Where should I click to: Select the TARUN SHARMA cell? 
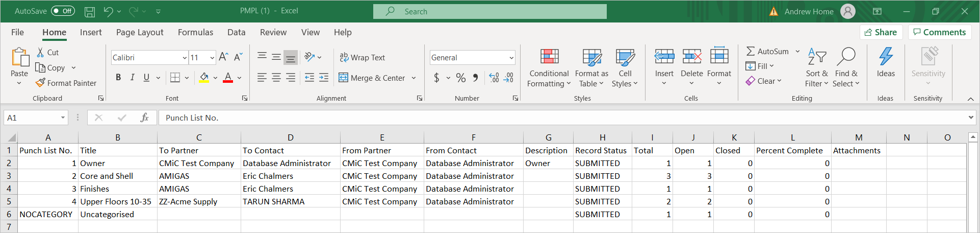291,201
